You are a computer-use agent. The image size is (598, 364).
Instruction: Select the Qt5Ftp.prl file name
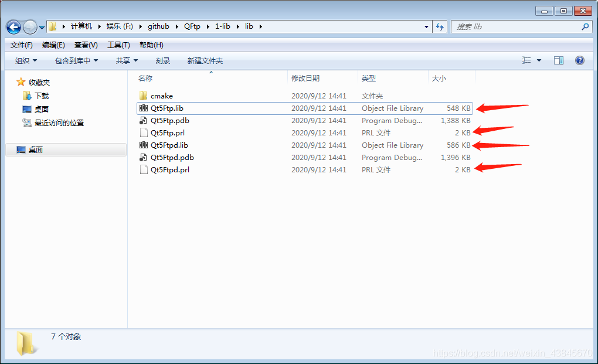(168, 133)
